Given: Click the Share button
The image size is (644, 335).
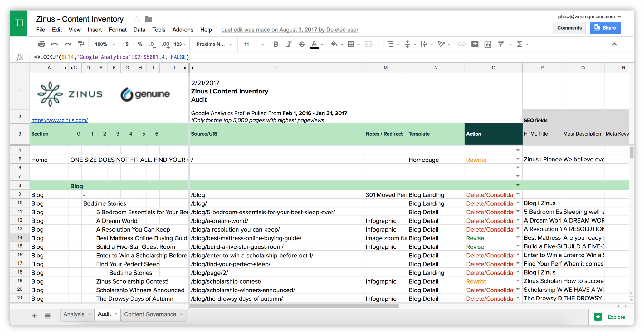Looking at the screenshot, I should pyautogui.click(x=605, y=28).
